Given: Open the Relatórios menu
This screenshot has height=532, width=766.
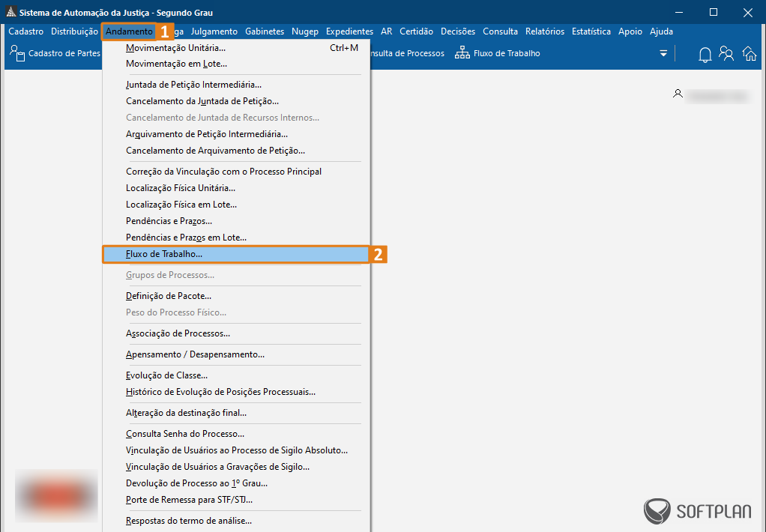Looking at the screenshot, I should click(545, 31).
